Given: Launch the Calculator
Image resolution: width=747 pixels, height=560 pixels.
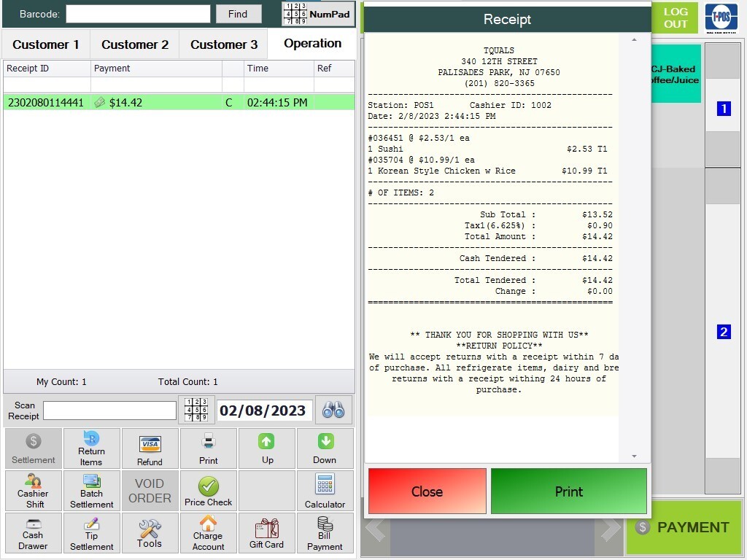Looking at the screenshot, I should 325,491.
